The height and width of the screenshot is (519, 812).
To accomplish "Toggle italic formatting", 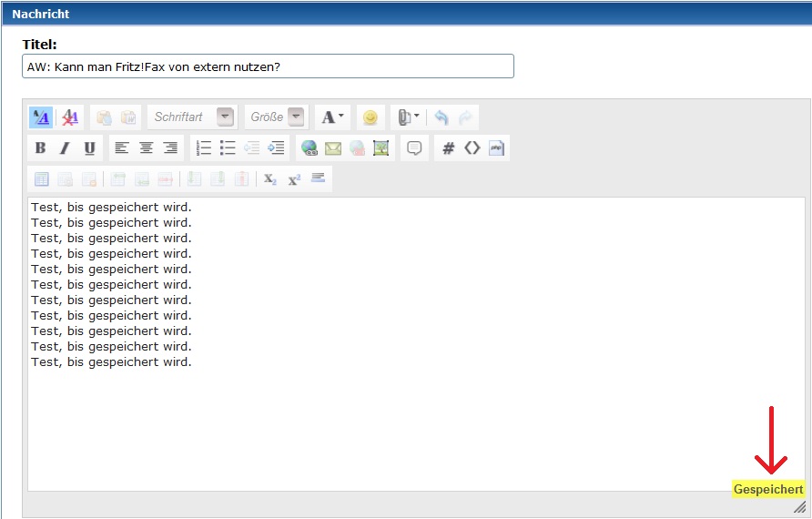I will pos(65,148).
